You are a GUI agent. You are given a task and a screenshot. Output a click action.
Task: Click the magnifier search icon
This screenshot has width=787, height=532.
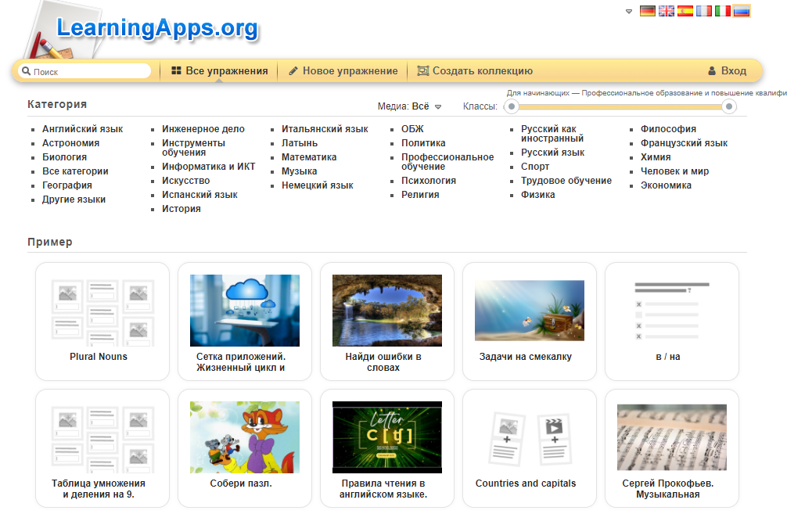point(26,71)
